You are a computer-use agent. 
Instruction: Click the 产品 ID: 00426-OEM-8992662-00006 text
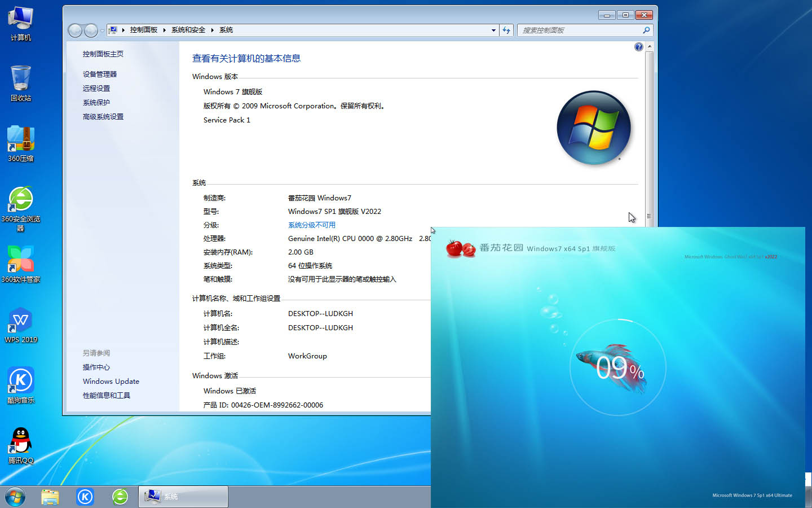(x=263, y=405)
